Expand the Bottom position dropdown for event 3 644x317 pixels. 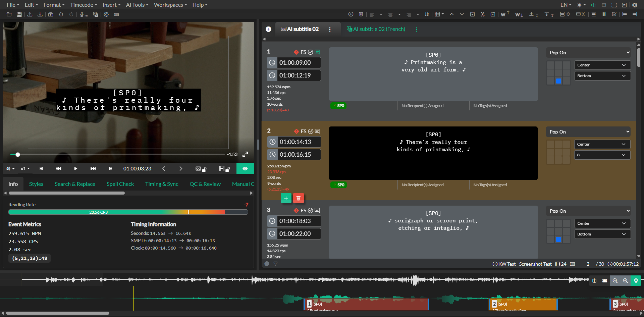[602, 234]
